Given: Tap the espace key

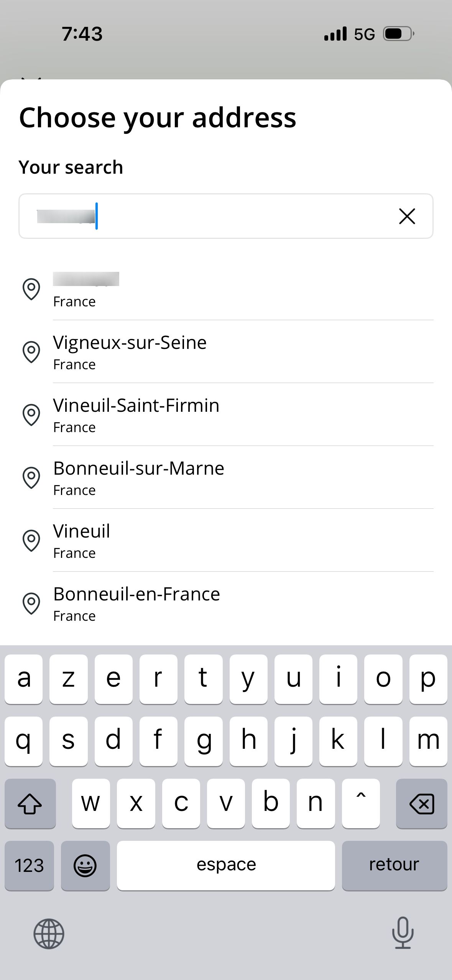Looking at the screenshot, I should 226,865.
